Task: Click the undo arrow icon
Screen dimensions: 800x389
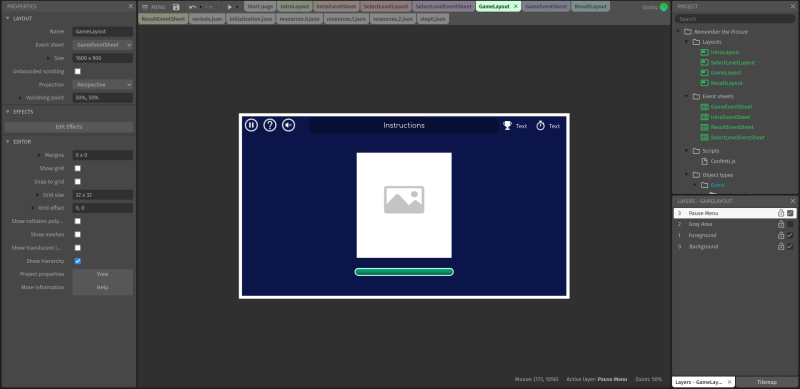Action: click(192, 7)
